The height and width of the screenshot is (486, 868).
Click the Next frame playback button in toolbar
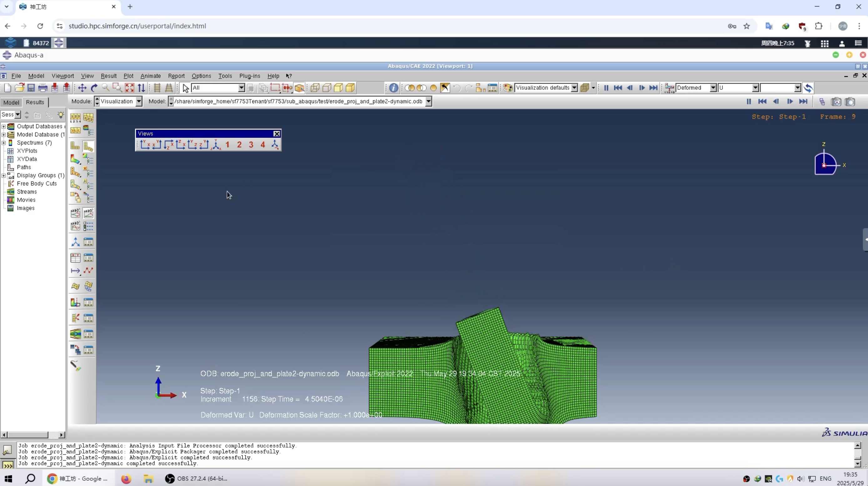[642, 88]
